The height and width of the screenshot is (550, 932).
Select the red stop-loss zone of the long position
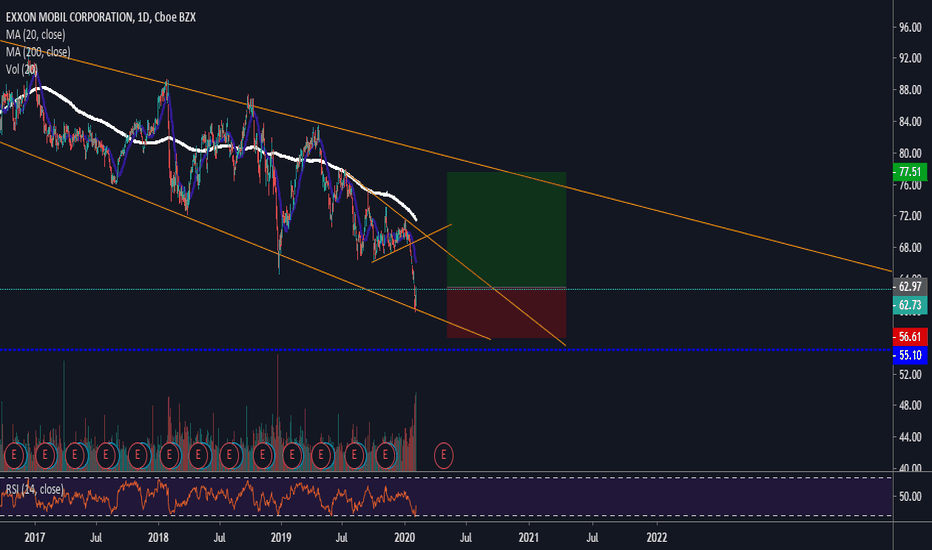click(x=506, y=313)
